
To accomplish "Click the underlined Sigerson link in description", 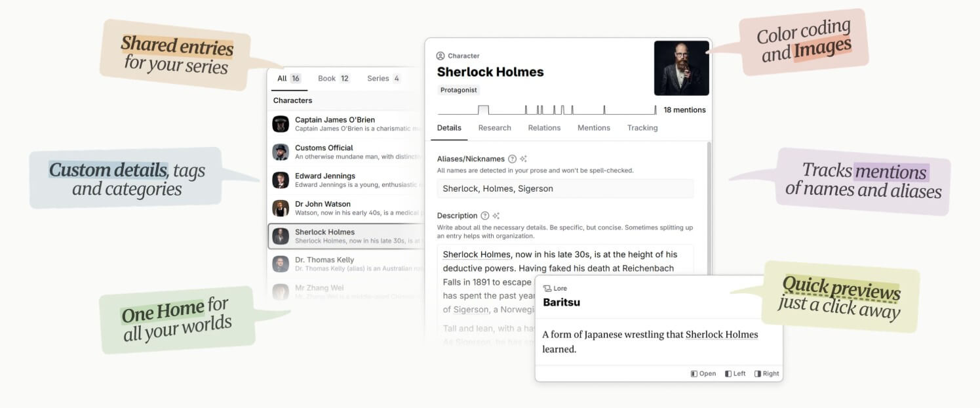I will [x=471, y=310].
